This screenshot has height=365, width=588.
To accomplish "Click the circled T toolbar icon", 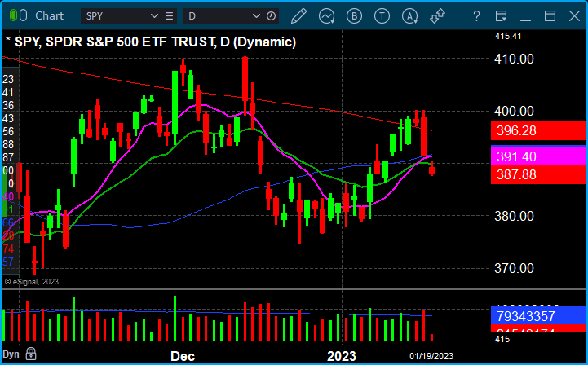I will [382, 16].
